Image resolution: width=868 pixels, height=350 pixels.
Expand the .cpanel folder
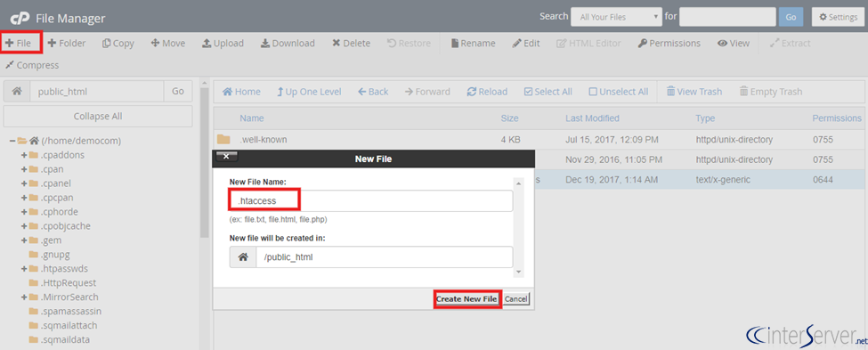[x=24, y=183]
